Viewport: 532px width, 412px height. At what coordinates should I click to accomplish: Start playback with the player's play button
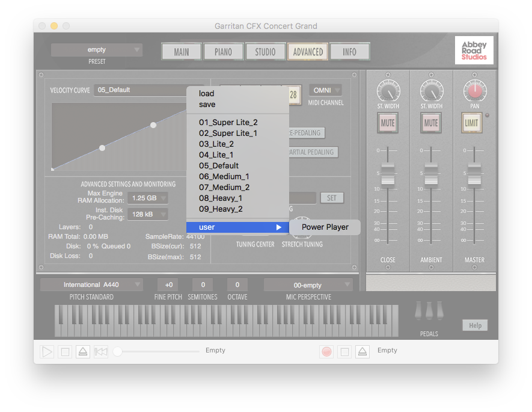pos(47,352)
